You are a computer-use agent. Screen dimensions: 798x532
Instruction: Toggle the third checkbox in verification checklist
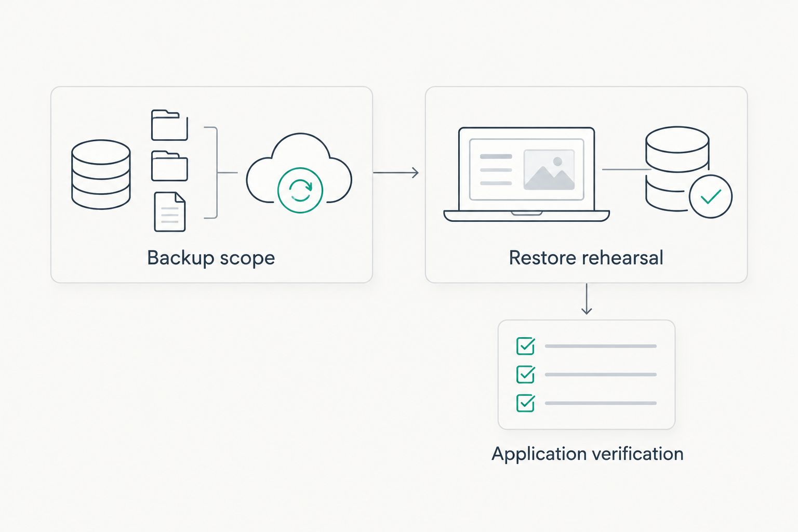coord(526,403)
